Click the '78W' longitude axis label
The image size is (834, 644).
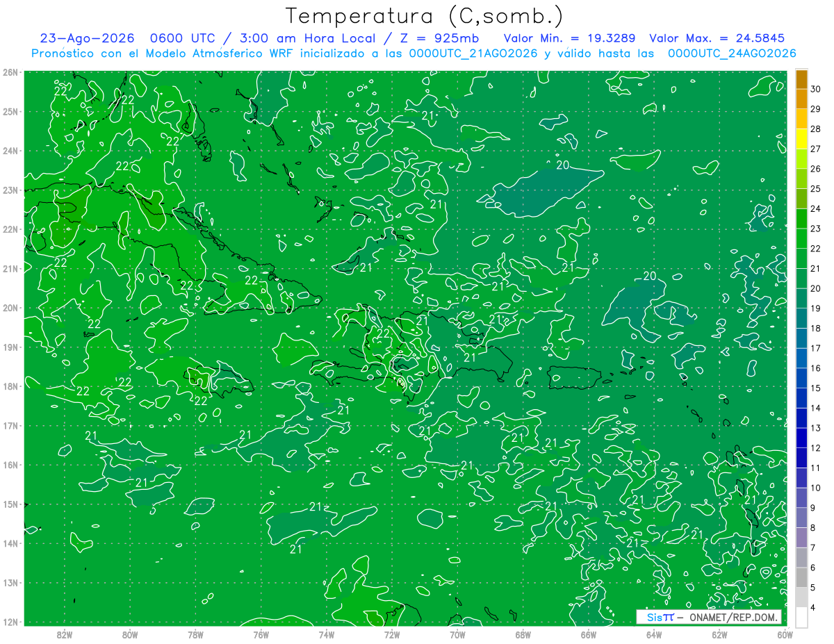[x=195, y=634]
